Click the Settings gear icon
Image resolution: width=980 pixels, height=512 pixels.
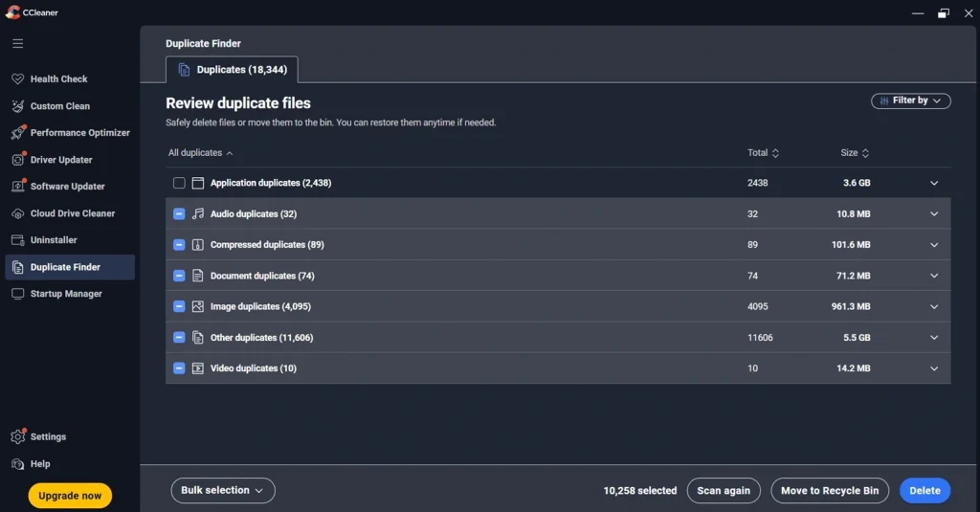click(x=18, y=436)
